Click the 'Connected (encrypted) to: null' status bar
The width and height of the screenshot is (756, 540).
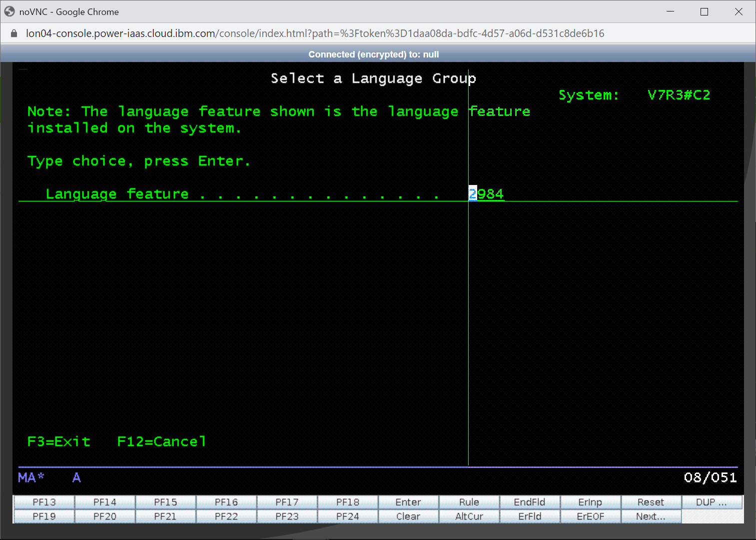click(374, 54)
